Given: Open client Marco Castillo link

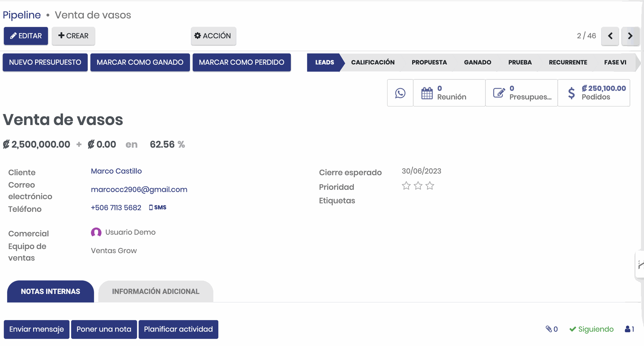Looking at the screenshot, I should [116, 171].
